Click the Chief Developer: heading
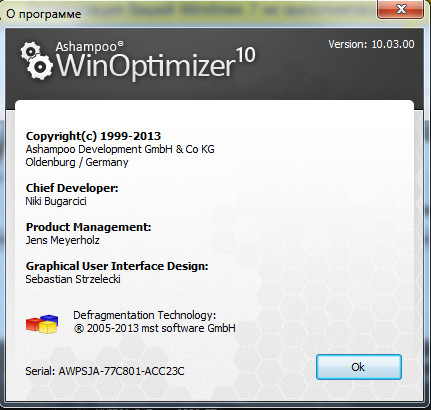431x410 pixels. pos(72,188)
